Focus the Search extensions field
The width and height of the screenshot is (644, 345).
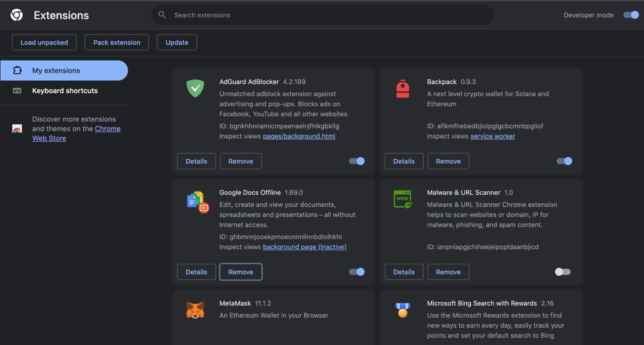322,15
